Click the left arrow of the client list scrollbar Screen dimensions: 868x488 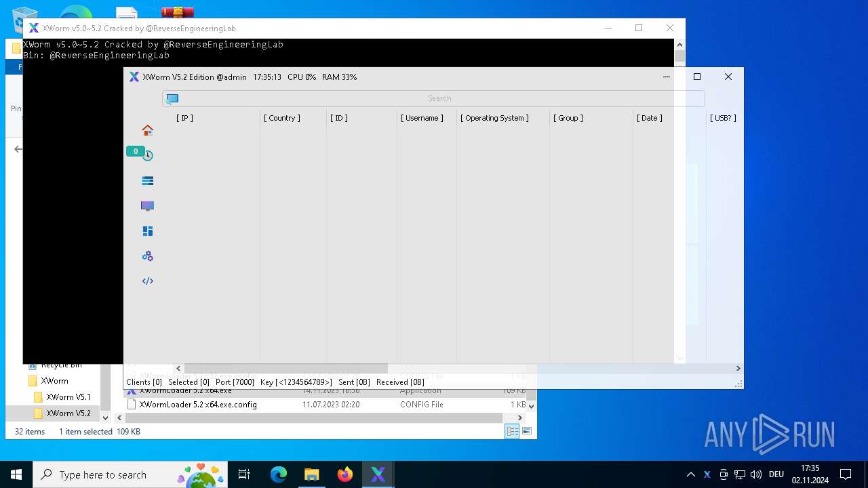(x=178, y=369)
